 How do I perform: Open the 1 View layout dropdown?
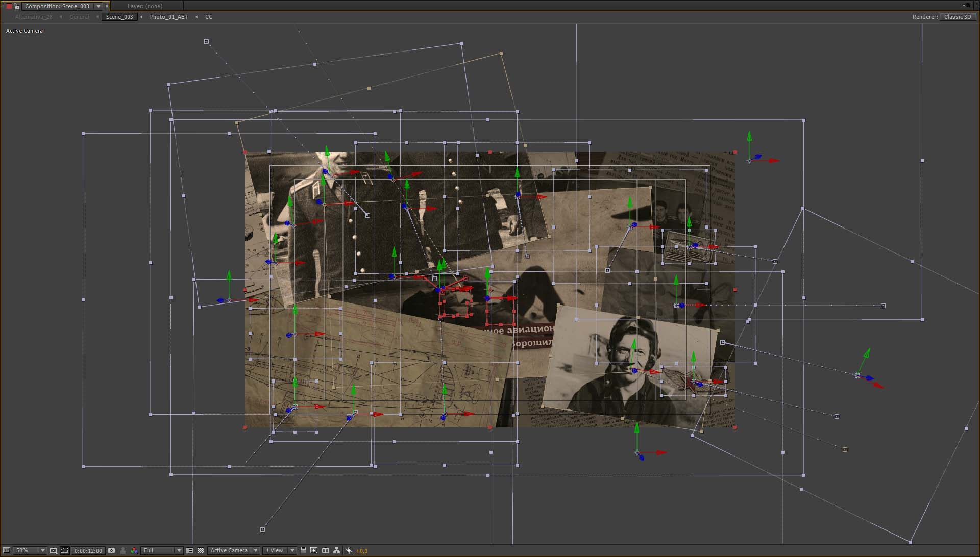tap(279, 551)
